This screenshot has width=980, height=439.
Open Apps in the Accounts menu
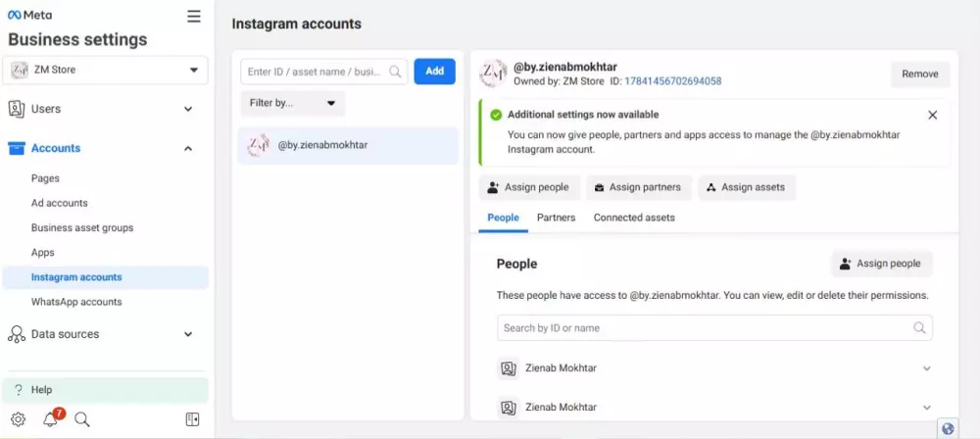pos(42,253)
